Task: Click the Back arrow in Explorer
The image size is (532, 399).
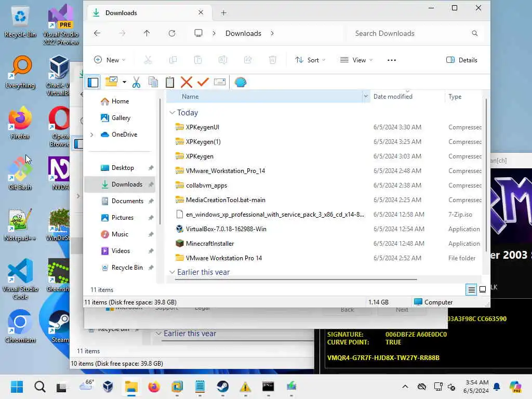Action: 97,33
